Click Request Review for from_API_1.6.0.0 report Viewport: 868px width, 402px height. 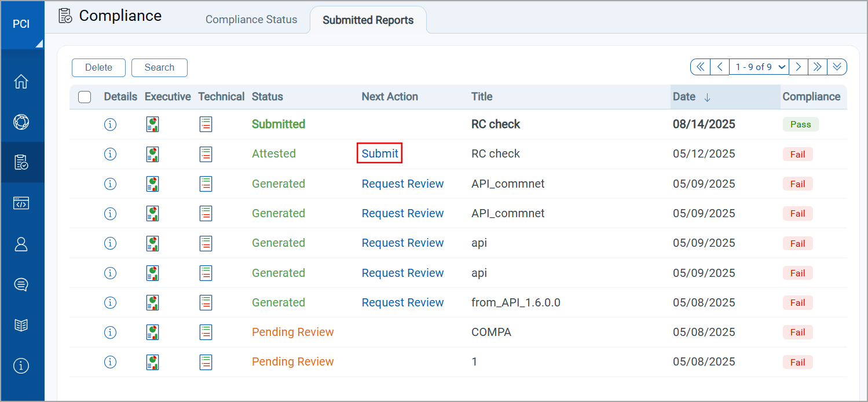pos(402,302)
